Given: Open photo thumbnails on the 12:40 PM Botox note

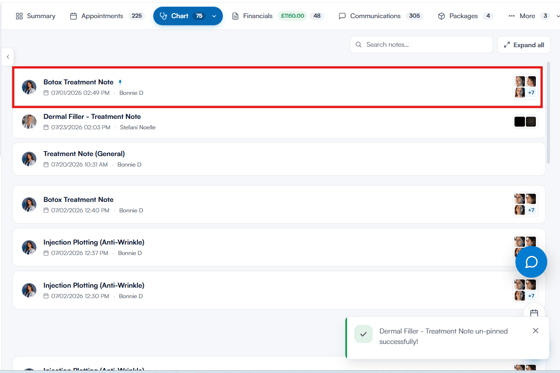Looking at the screenshot, I should point(525,204).
